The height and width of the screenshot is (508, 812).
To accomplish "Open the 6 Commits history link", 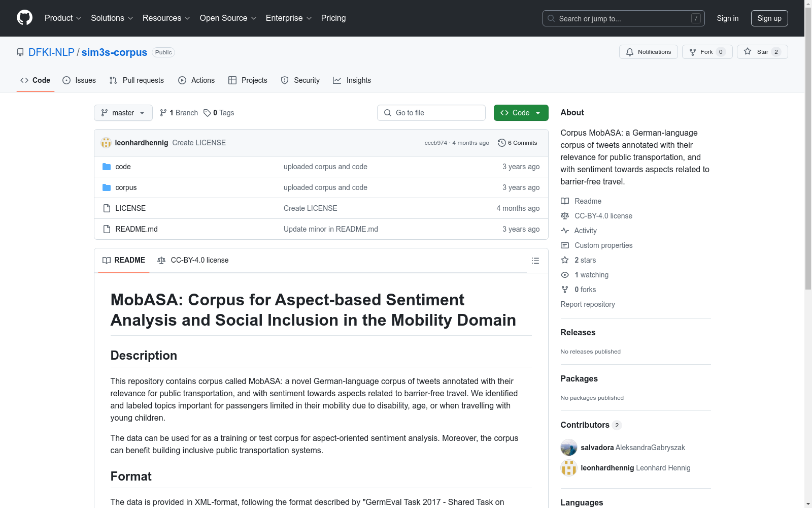I will click(517, 143).
